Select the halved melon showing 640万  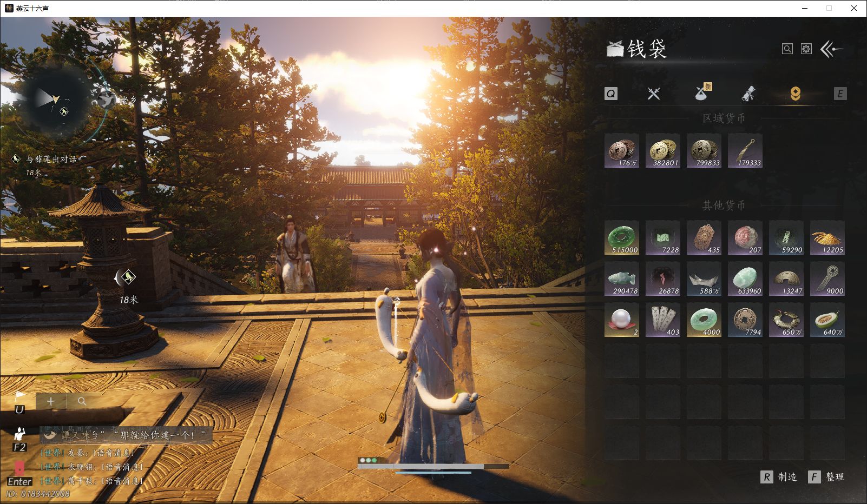click(827, 320)
